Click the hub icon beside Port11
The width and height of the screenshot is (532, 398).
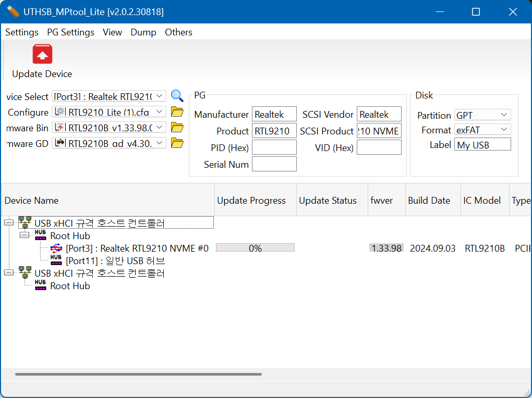pyautogui.click(x=56, y=260)
